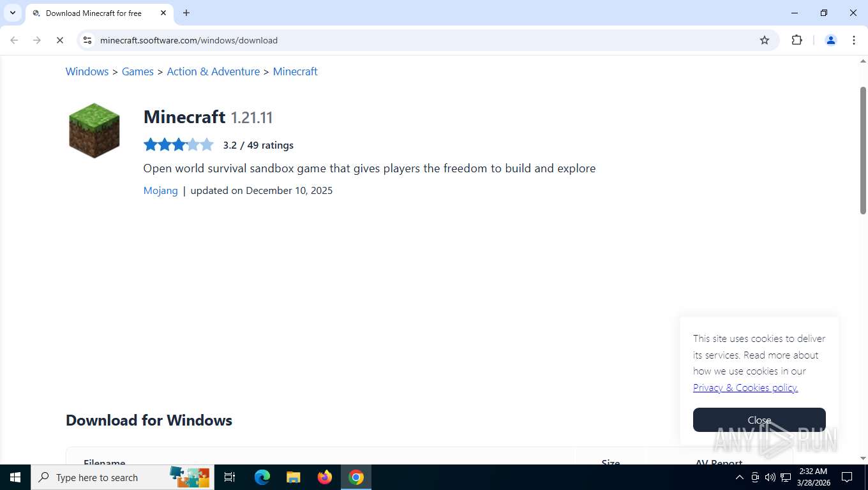Screen dimensions: 868x490
Task: Open Task View in taskbar
Action: point(230,477)
